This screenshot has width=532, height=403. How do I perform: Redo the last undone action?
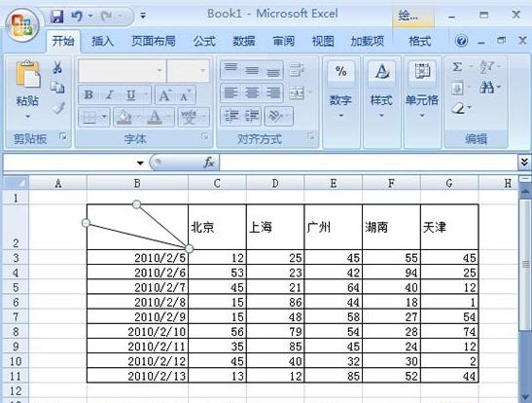(x=106, y=16)
